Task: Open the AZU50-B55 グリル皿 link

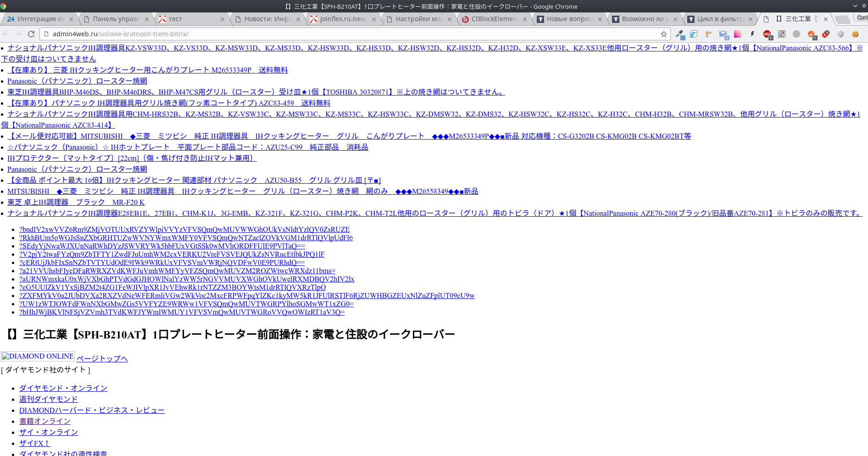Action: [x=194, y=180]
